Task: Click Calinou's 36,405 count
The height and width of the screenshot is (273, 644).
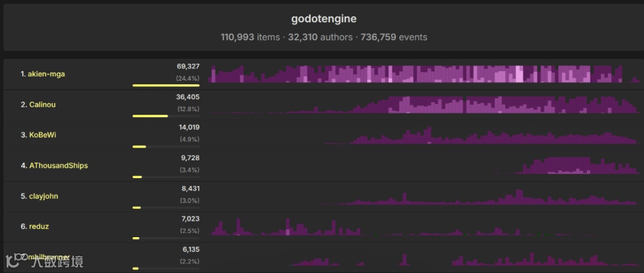Action: (x=188, y=97)
